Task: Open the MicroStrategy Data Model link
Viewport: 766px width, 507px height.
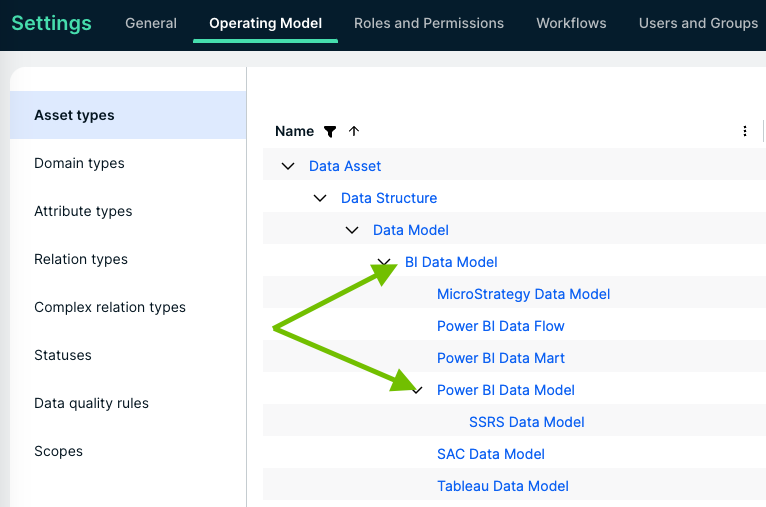Action: (523, 294)
